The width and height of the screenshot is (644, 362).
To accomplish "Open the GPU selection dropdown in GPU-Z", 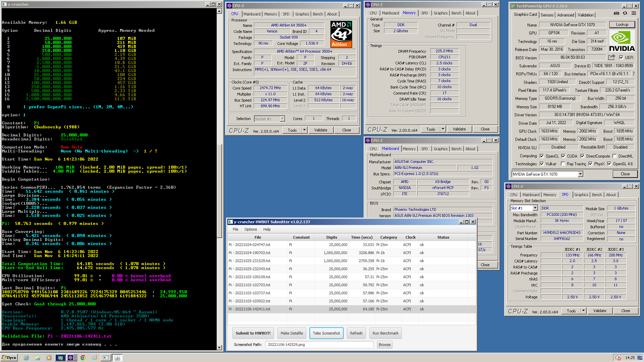I will pos(580,174).
